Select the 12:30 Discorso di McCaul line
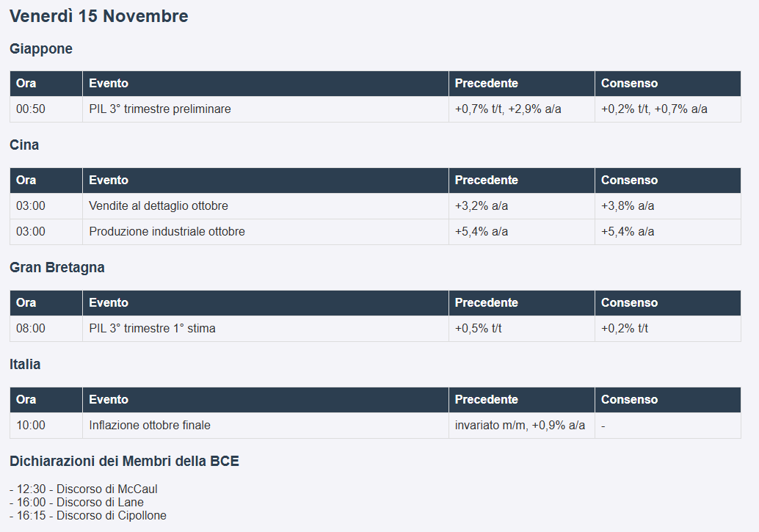Viewport: 759px width, 532px height. tap(83, 489)
